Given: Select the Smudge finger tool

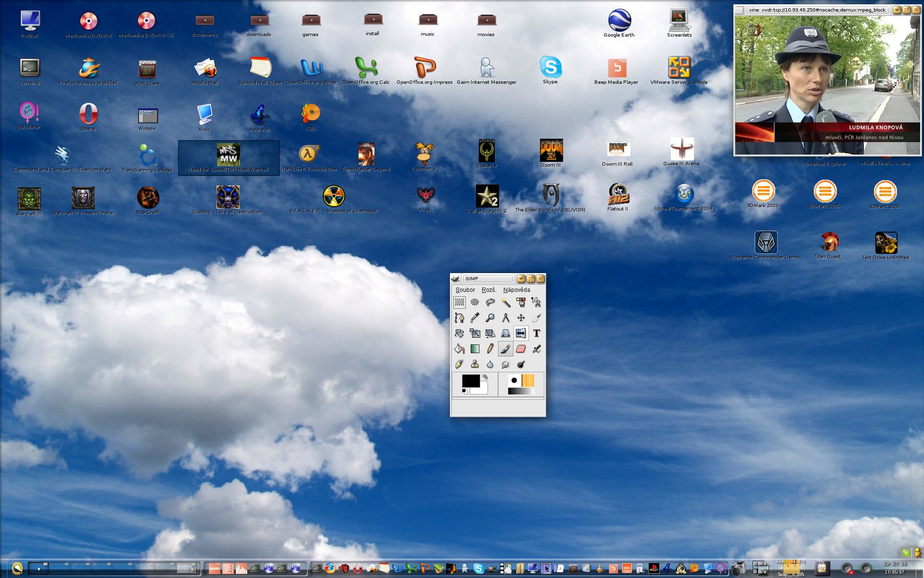Looking at the screenshot, I should click(x=506, y=364).
